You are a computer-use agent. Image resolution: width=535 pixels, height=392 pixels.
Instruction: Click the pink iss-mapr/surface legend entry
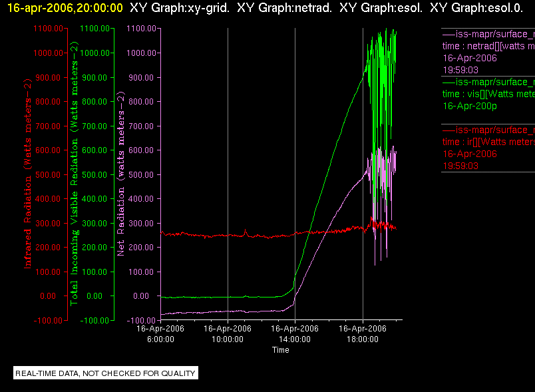click(x=488, y=34)
